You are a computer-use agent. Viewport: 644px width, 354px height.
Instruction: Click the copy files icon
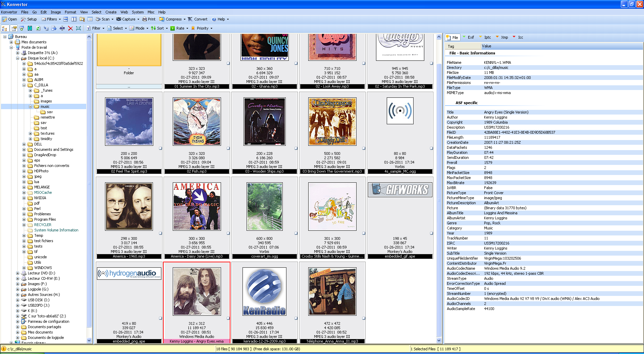[46, 28]
